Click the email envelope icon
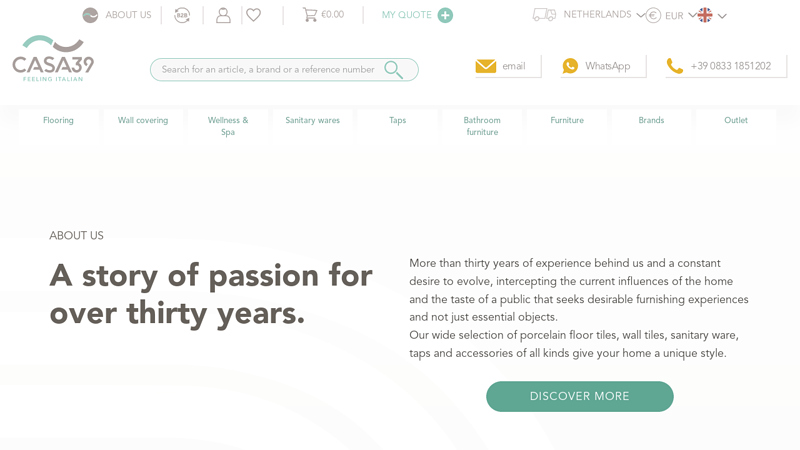The width and height of the screenshot is (800, 450). (486, 66)
